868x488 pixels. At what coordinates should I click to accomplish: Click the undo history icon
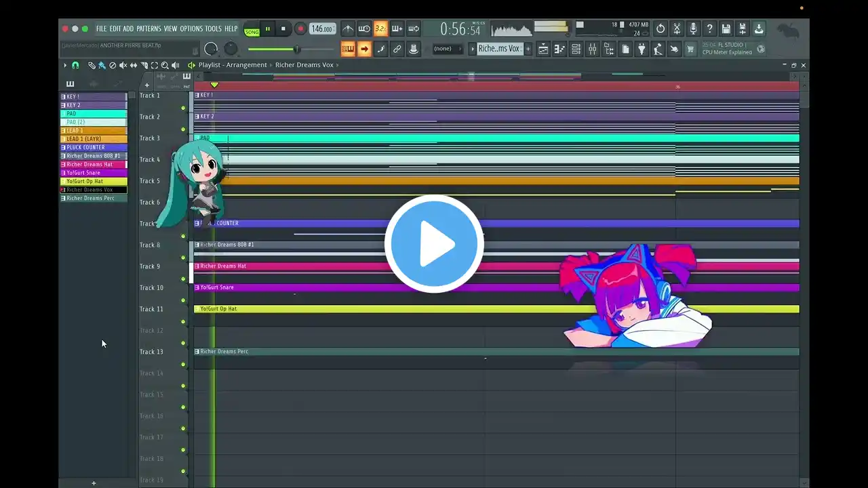(x=660, y=28)
